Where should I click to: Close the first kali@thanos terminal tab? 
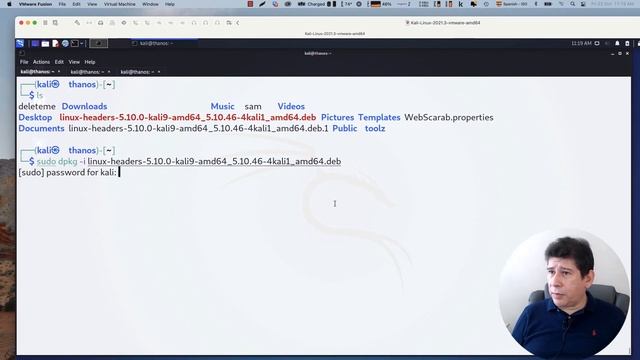click(59, 72)
